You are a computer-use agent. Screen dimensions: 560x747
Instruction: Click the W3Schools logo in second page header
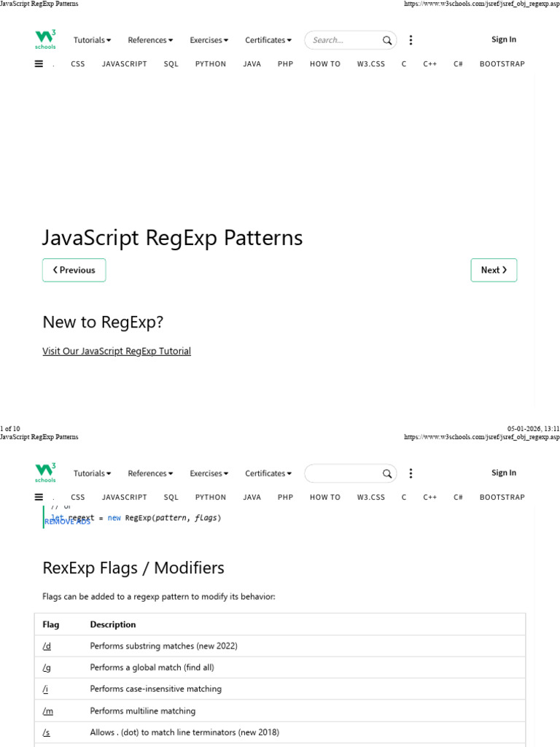click(45, 473)
